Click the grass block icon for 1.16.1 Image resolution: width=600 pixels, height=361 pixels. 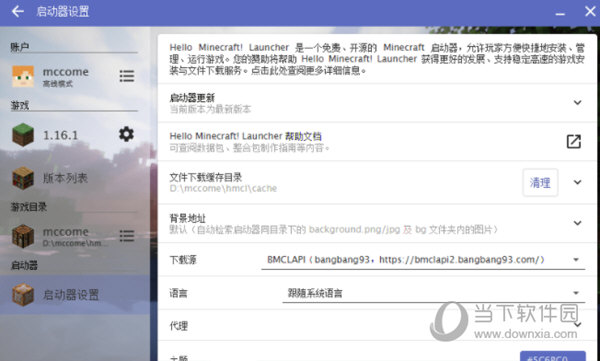tap(23, 135)
